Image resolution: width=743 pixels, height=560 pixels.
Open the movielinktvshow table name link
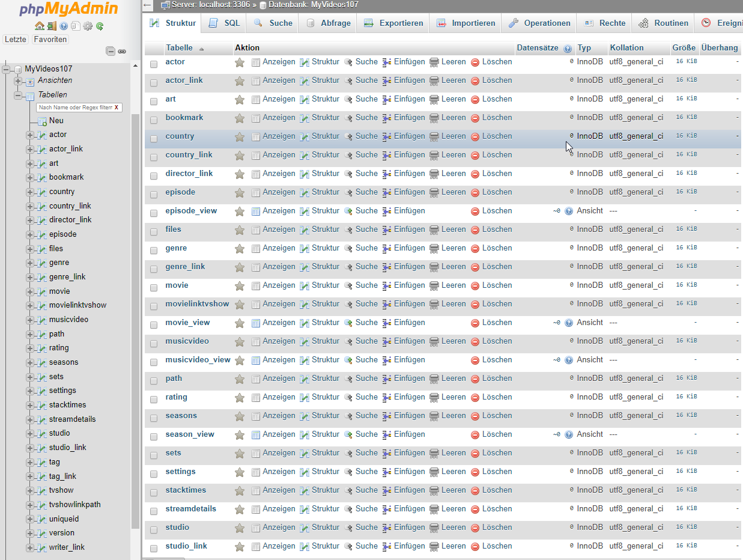[x=197, y=304]
